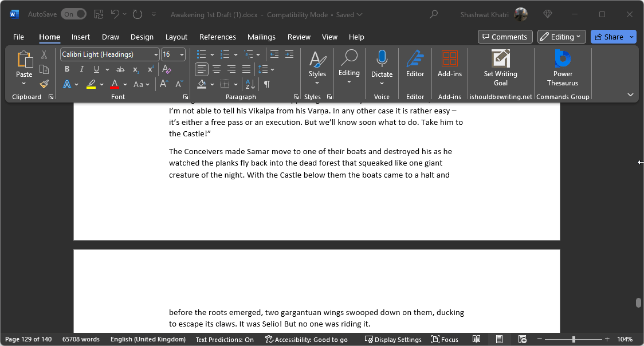
Task: Click the Comments button
Action: (x=505, y=37)
